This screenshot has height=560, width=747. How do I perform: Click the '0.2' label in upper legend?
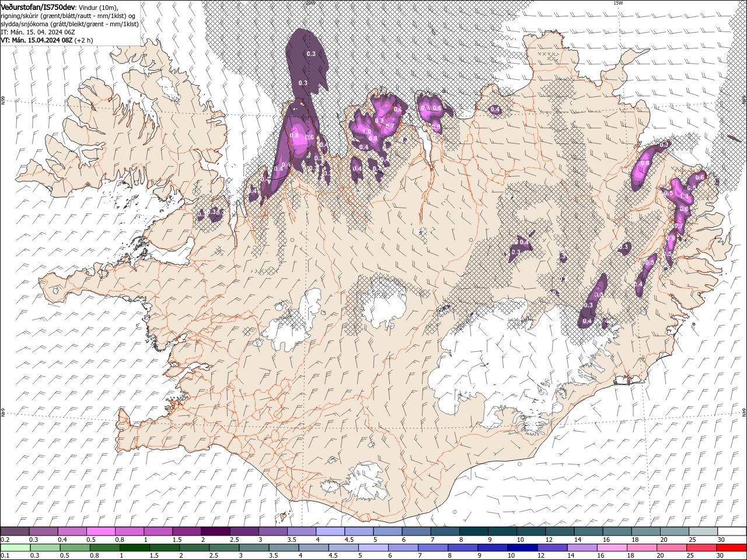click(x=5, y=540)
